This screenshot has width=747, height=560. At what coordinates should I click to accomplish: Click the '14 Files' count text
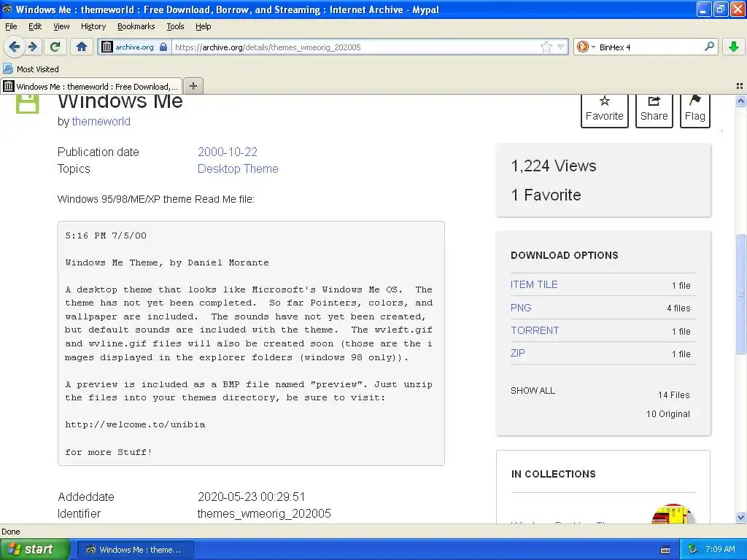point(673,394)
